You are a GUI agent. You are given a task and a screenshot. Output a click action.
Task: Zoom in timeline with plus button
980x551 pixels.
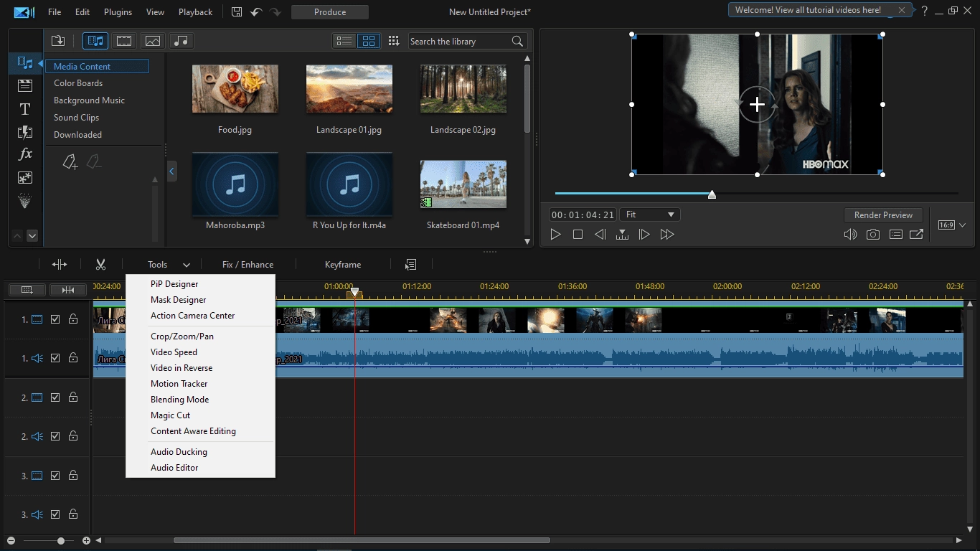tap(86, 540)
